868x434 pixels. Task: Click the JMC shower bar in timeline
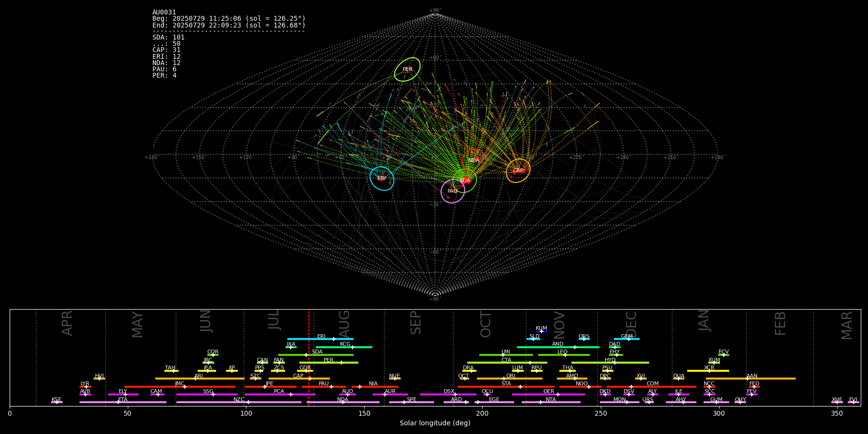pos(180,387)
